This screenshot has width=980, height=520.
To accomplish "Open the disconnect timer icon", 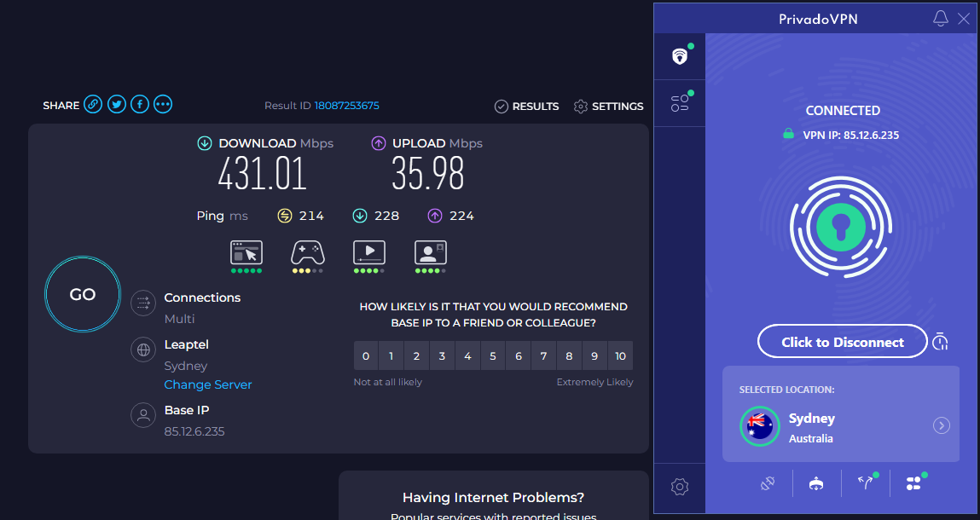I will (941, 341).
